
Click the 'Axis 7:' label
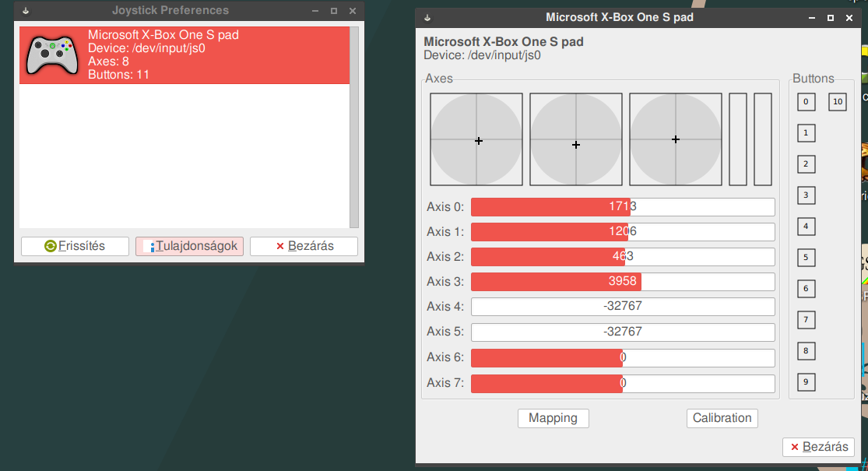tap(445, 383)
